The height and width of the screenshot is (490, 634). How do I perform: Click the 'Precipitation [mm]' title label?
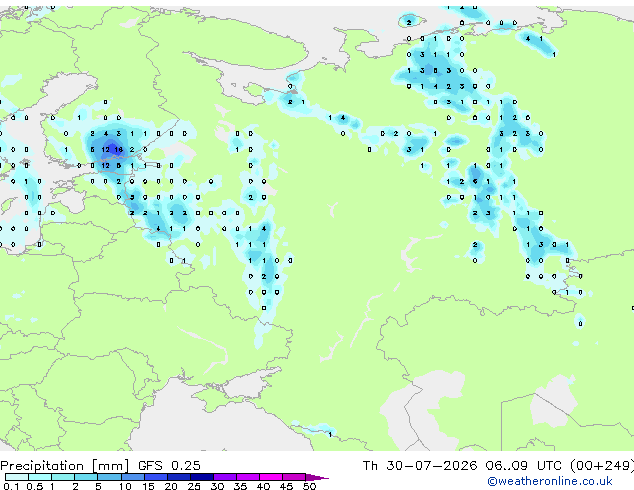tap(65, 466)
